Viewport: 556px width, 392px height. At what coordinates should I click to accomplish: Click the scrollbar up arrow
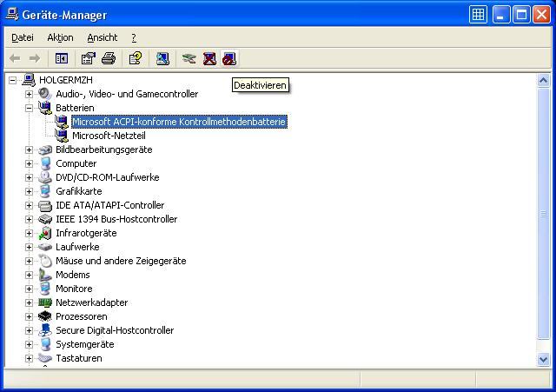pyautogui.click(x=543, y=80)
